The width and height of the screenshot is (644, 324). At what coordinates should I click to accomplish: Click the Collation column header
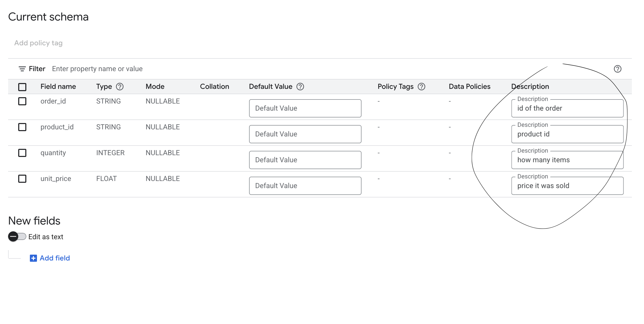pyautogui.click(x=214, y=87)
